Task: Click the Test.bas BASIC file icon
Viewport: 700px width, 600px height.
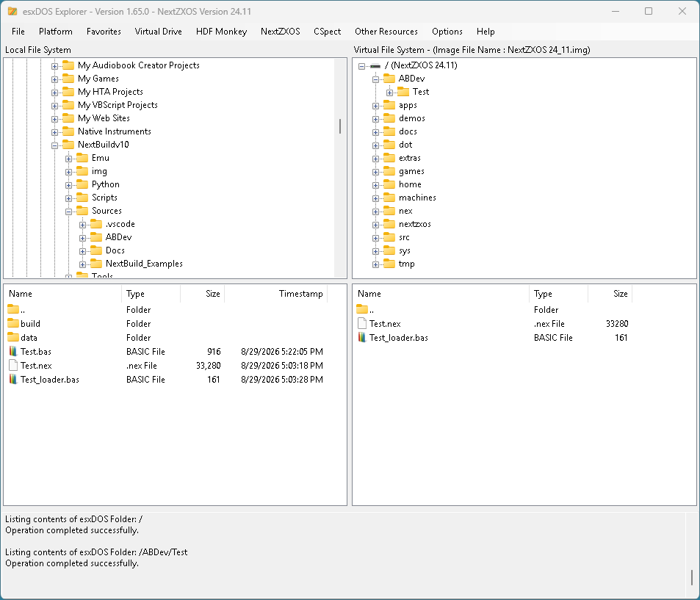Action: coord(13,351)
